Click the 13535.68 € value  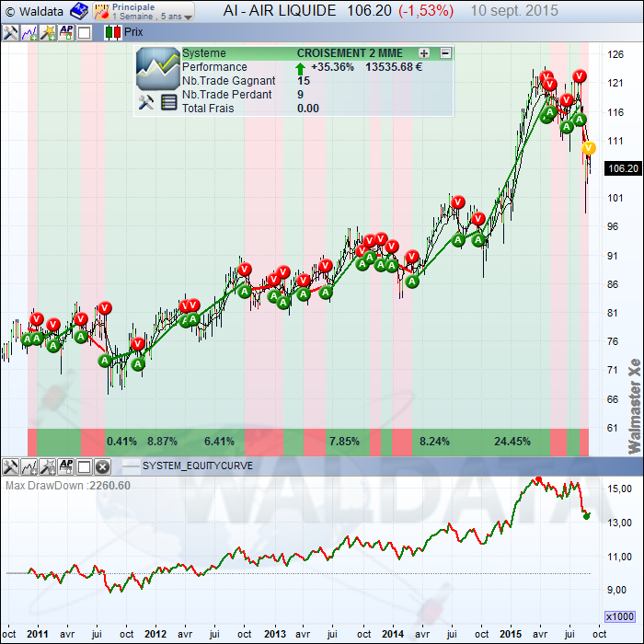tap(394, 67)
